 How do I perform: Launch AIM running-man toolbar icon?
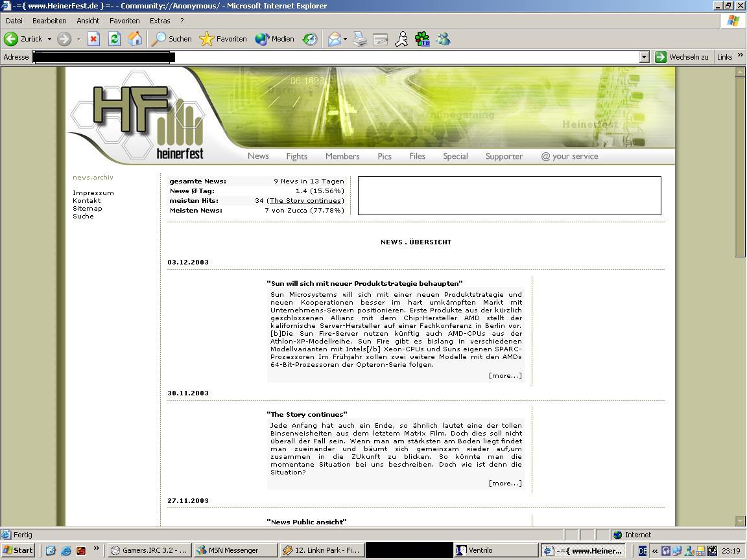point(401,39)
